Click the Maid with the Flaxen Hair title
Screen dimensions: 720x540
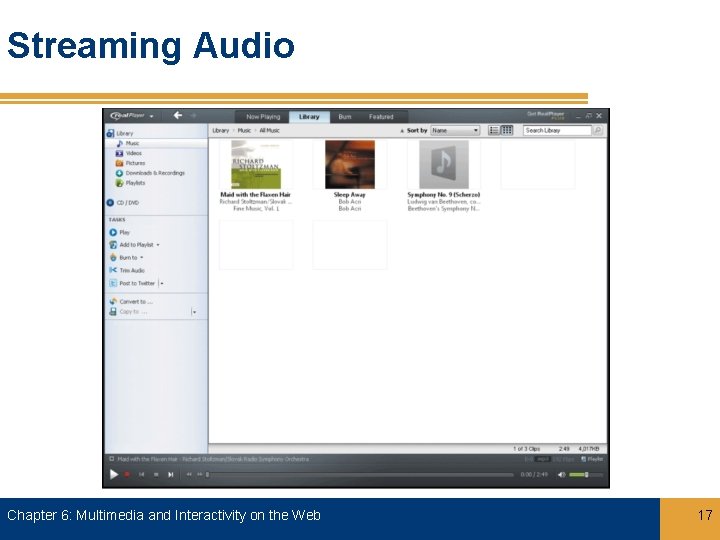tap(256, 195)
